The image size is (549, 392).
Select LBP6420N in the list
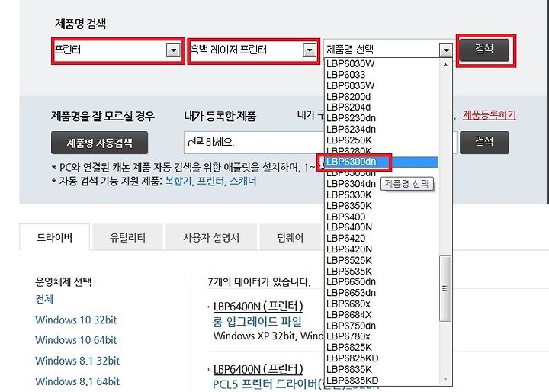coord(382,249)
